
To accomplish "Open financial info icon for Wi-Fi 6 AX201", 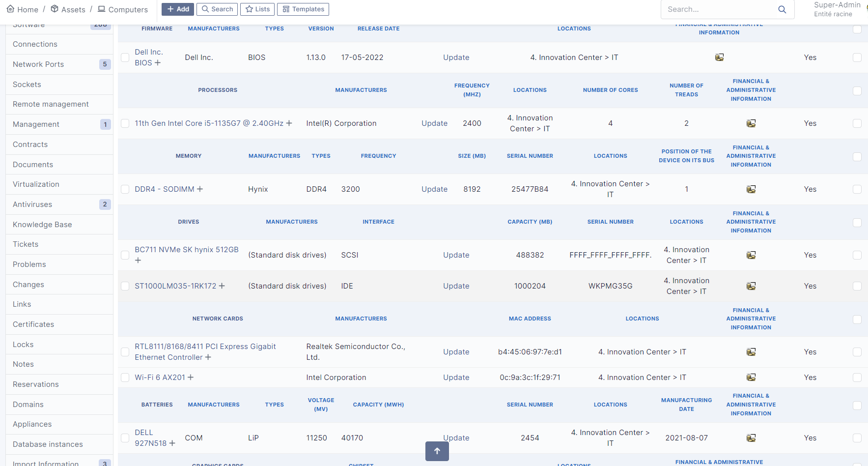I will pos(751,378).
